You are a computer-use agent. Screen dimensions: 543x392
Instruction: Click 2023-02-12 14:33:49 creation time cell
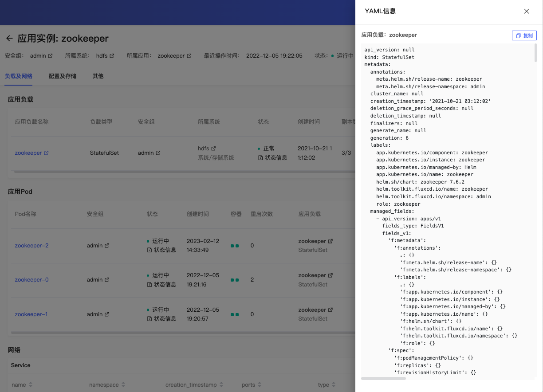click(x=203, y=246)
